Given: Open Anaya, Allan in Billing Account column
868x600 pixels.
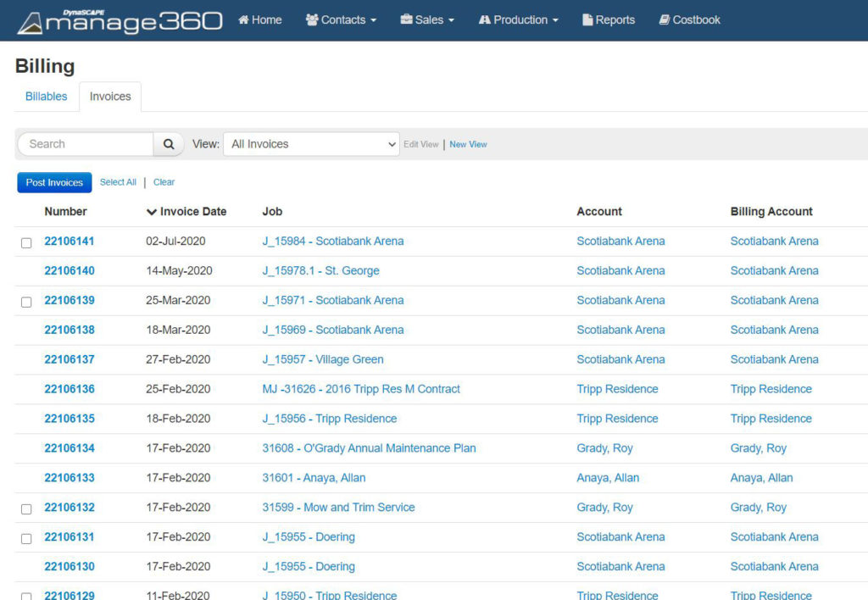Looking at the screenshot, I should click(x=762, y=478).
